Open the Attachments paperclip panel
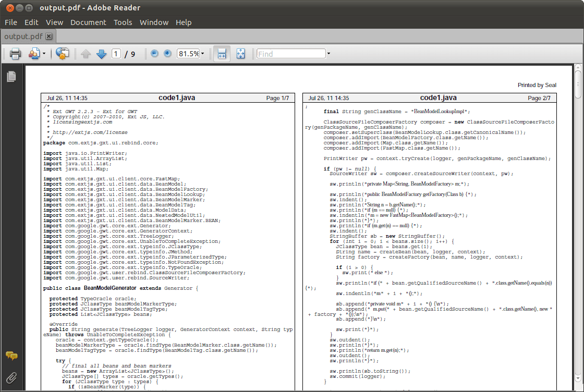Screen dimensions: 584x392 point(11,378)
